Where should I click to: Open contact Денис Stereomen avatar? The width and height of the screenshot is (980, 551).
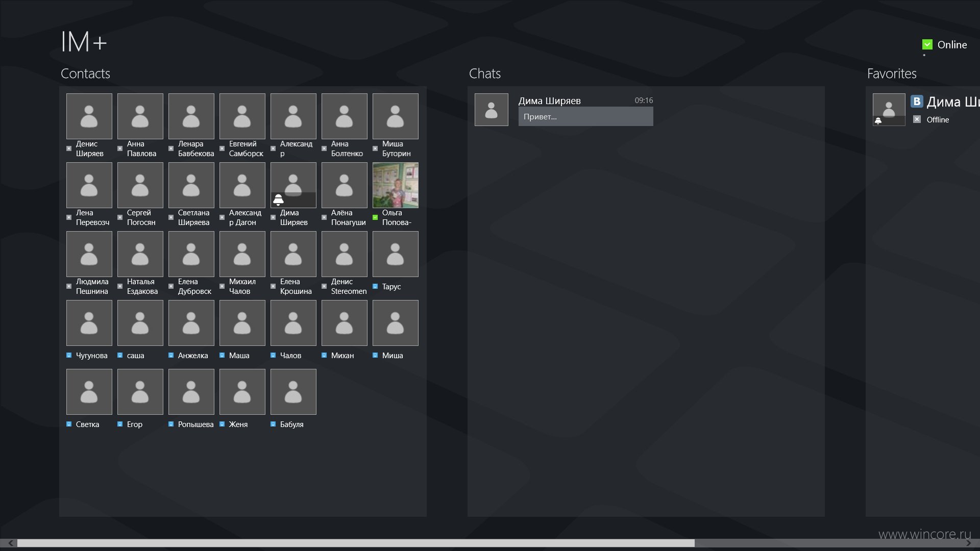click(x=344, y=254)
